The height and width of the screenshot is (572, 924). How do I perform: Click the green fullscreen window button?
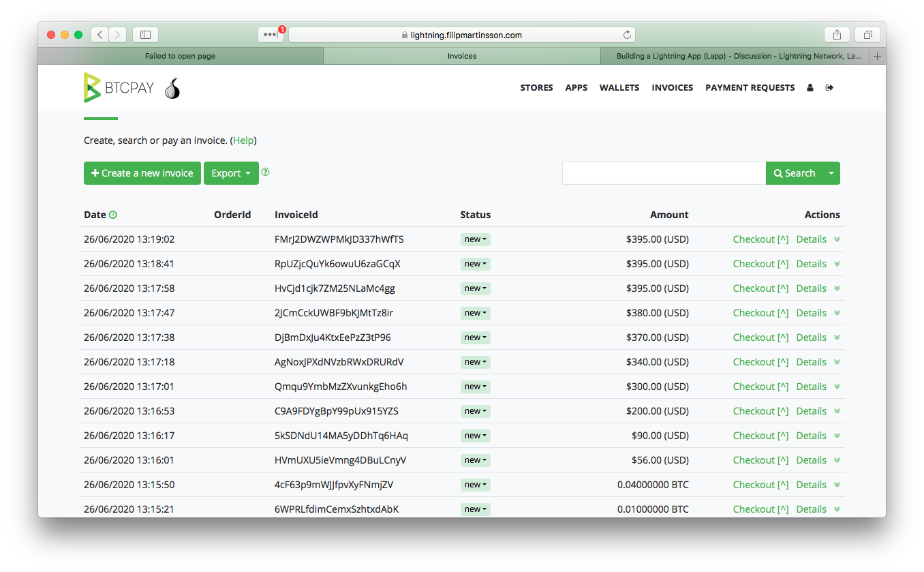pos(78,35)
